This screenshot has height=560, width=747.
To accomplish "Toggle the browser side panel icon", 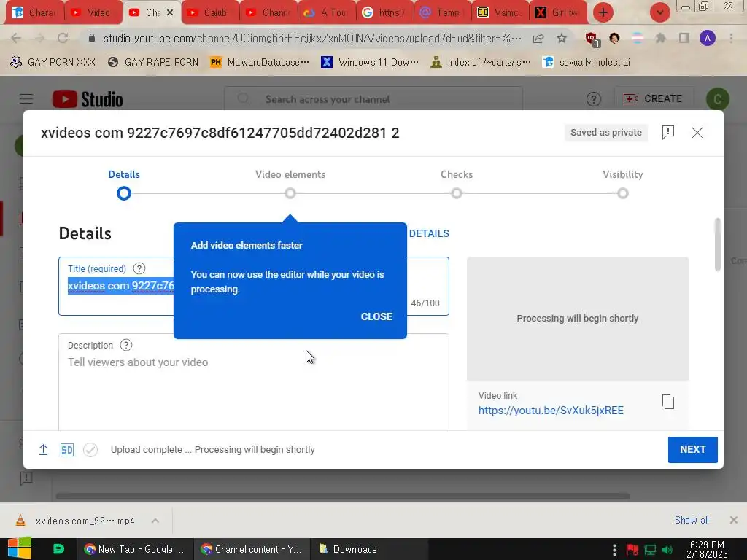I will [x=684, y=38].
